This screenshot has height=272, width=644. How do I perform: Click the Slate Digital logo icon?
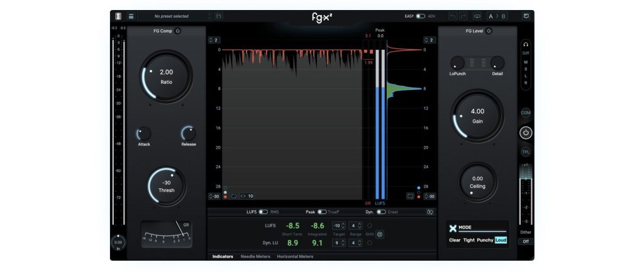coord(118,16)
